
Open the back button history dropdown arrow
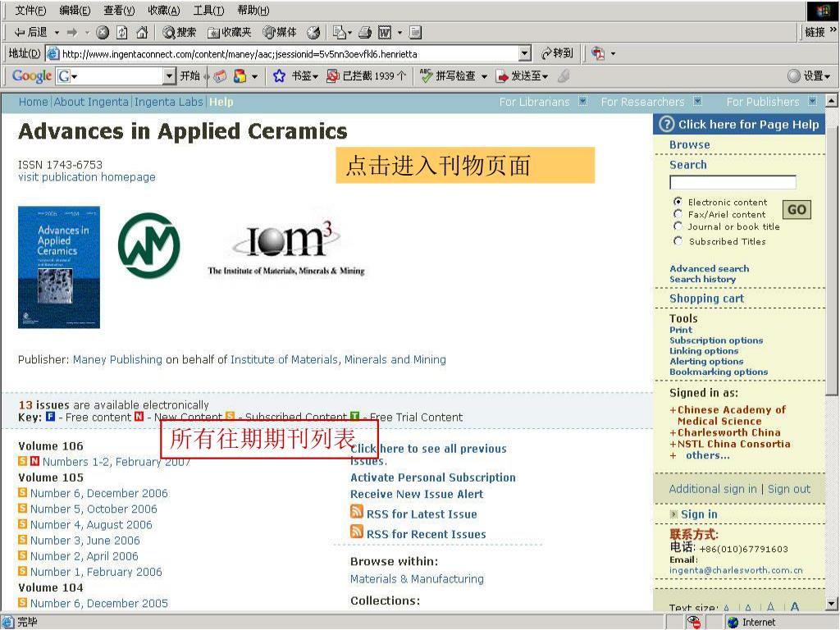click(x=57, y=33)
